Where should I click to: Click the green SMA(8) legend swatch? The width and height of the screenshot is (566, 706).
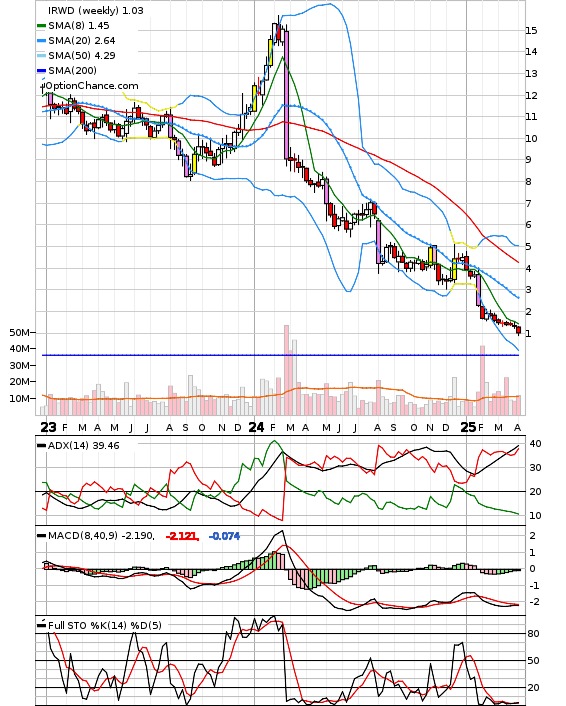point(41,26)
